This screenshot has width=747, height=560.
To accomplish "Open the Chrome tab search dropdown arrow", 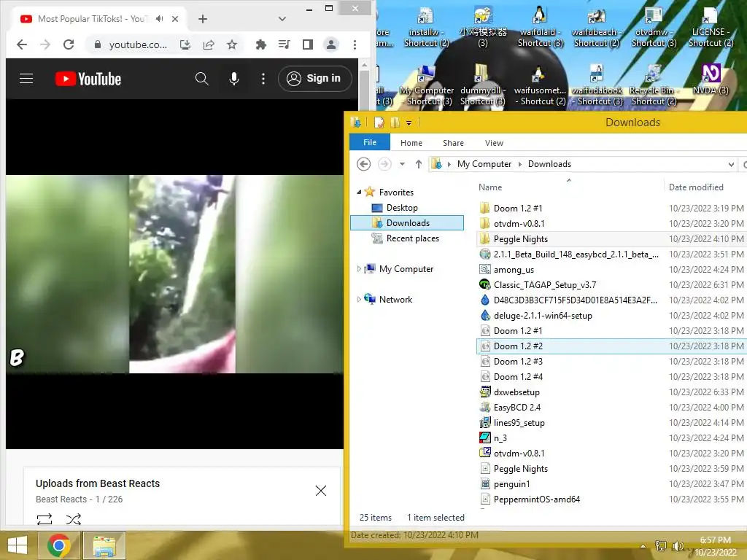I will 282,19.
